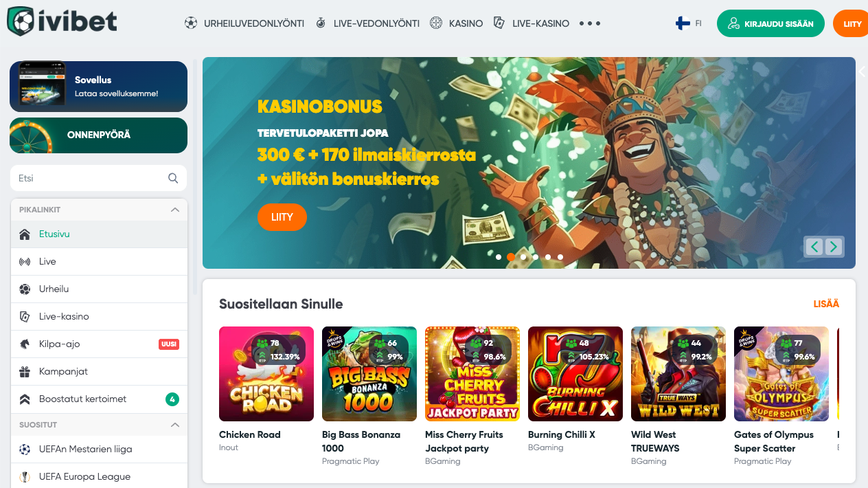
Task: Select the Finnish flag language icon
Action: [683, 23]
